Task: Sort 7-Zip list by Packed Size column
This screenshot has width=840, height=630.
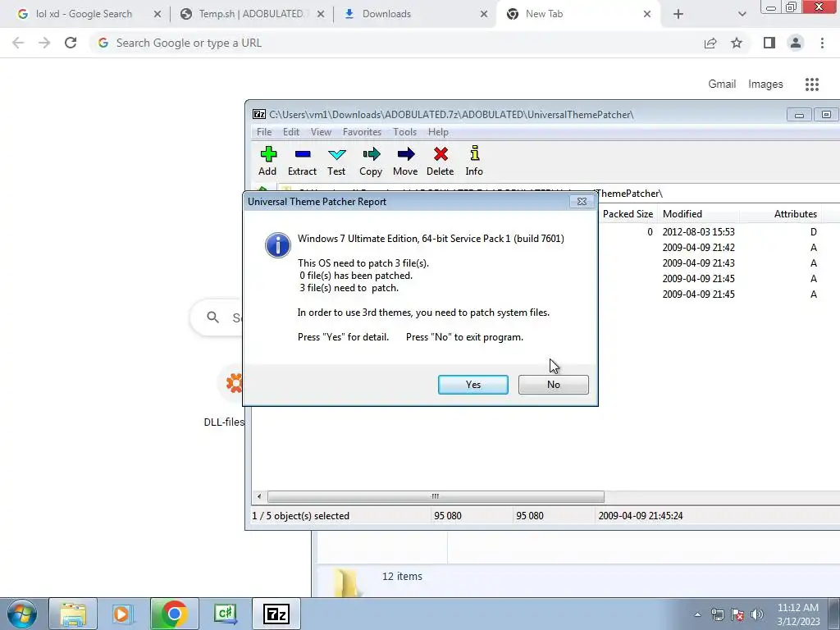Action: click(628, 214)
